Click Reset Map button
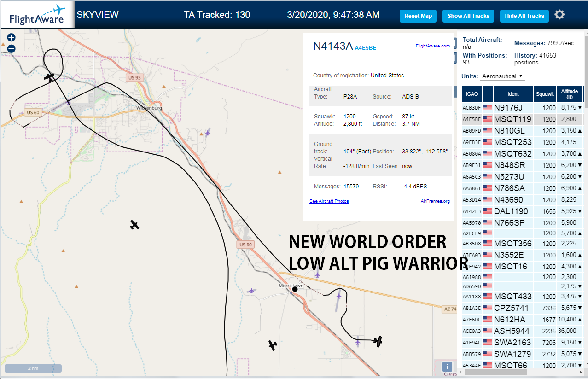The height and width of the screenshot is (379, 588). click(418, 16)
